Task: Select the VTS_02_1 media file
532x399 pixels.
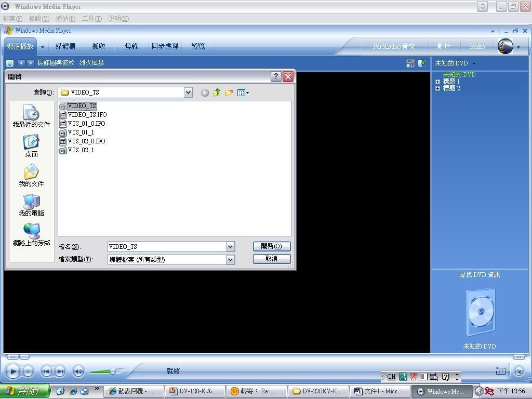Action: click(77, 150)
